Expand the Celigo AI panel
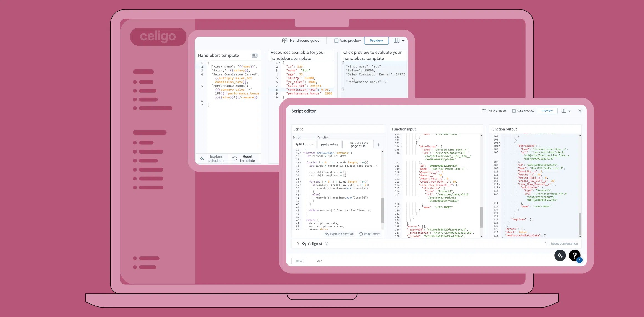 tap(298, 244)
